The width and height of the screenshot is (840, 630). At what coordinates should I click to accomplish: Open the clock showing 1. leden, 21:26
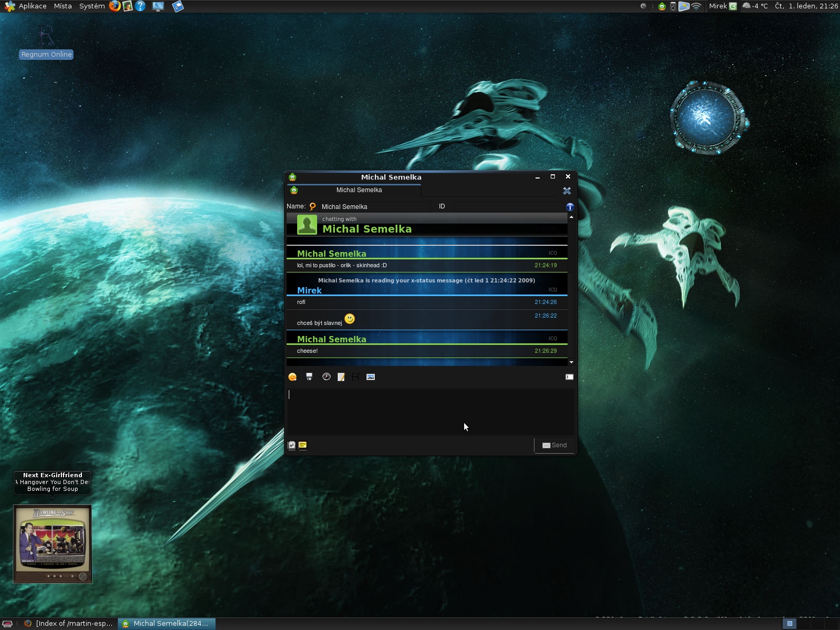pyautogui.click(x=806, y=6)
